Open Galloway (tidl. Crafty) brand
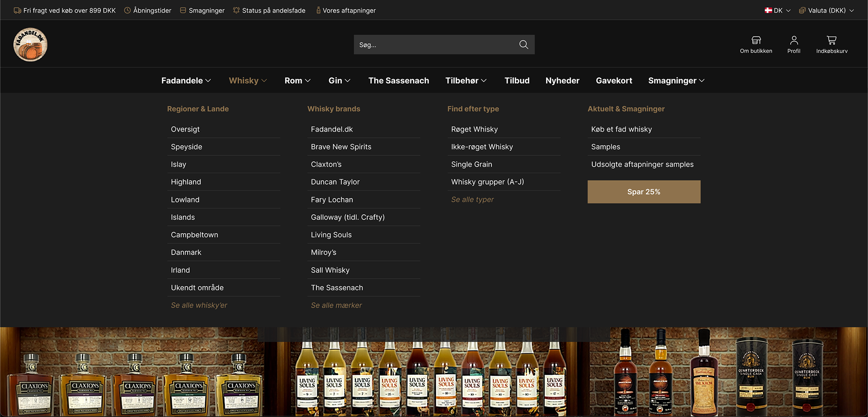The width and height of the screenshot is (868, 417). (364, 217)
